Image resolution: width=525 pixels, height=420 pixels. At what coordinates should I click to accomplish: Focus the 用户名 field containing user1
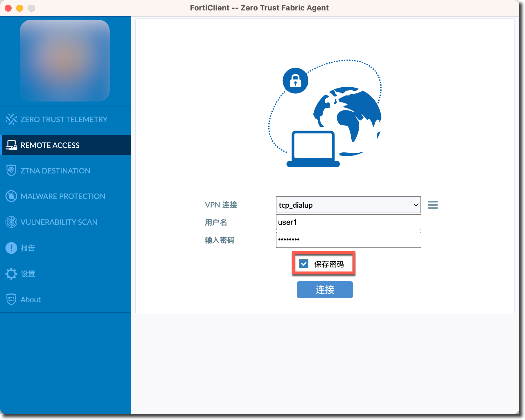pyautogui.click(x=348, y=222)
